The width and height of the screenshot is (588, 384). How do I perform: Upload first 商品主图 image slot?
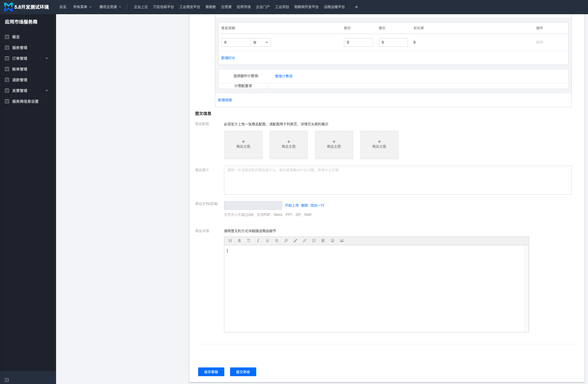coord(243,145)
